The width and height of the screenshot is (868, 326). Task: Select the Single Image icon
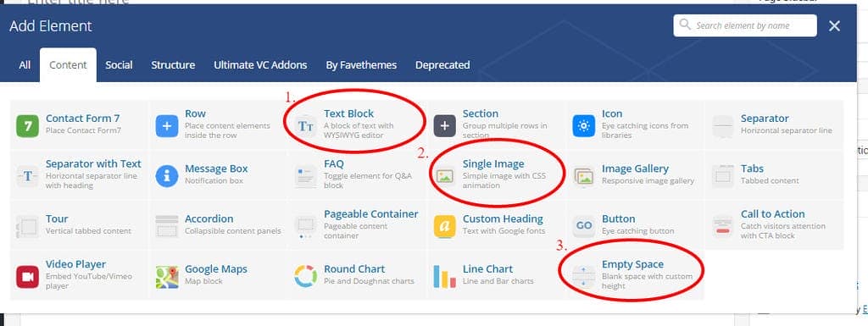click(x=444, y=176)
